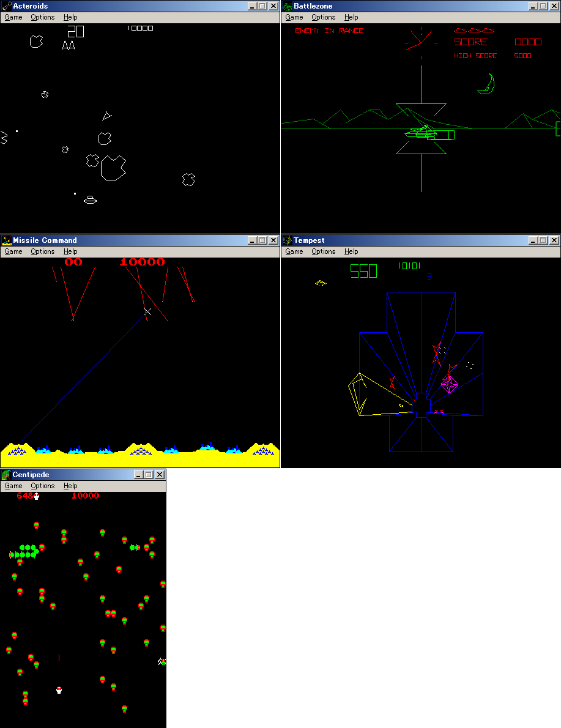Click the largest asteroid in Asteroids
Image resolution: width=561 pixels, height=728 pixels.
pyautogui.click(x=113, y=168)
